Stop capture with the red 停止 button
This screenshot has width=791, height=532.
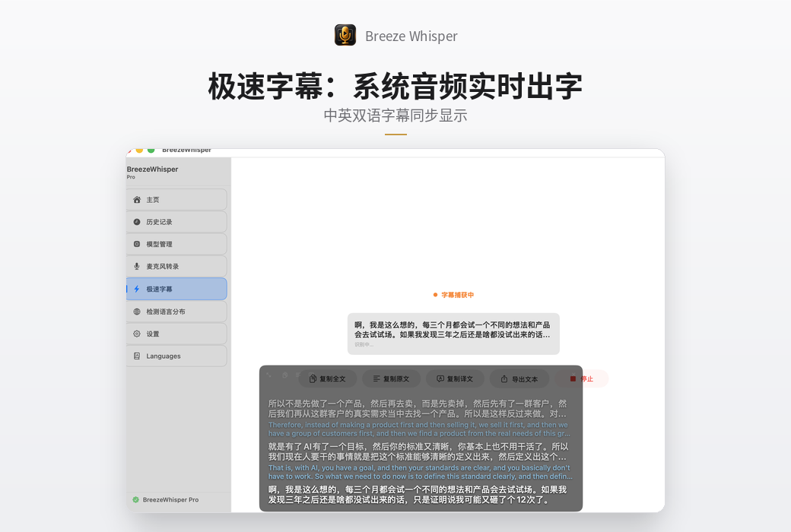tap(582, 378)
